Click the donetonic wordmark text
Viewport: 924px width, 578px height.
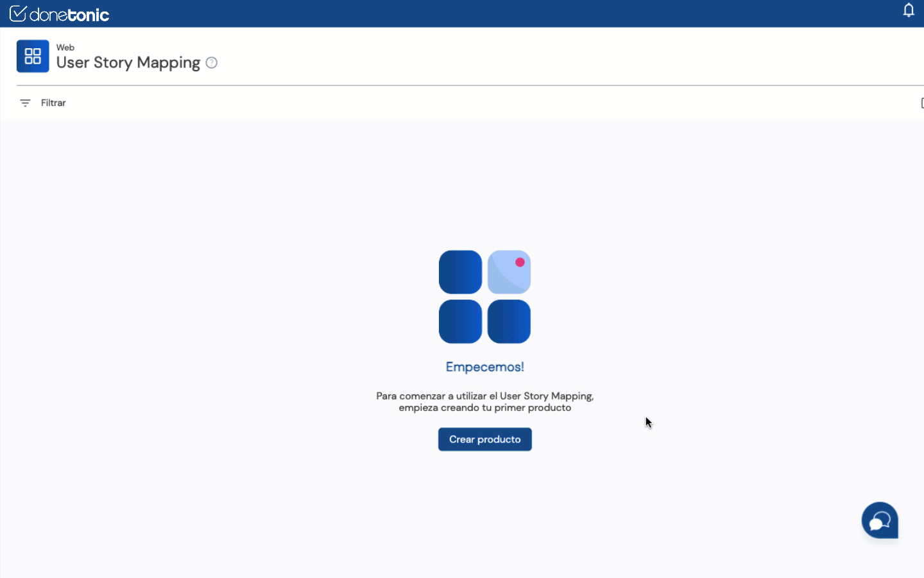point(69,14)
